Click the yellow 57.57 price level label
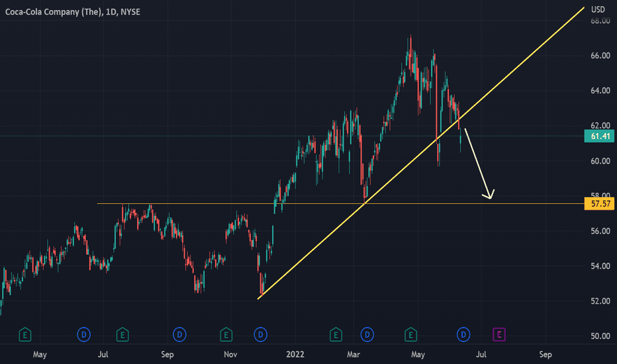This screenshot has width=617, height=364. [x=599, y=204]
